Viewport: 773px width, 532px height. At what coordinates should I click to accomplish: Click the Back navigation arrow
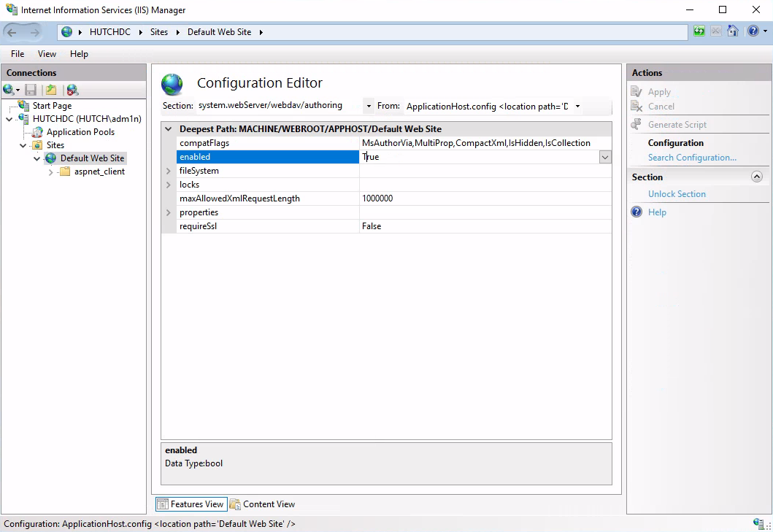(x=12, y=33)
